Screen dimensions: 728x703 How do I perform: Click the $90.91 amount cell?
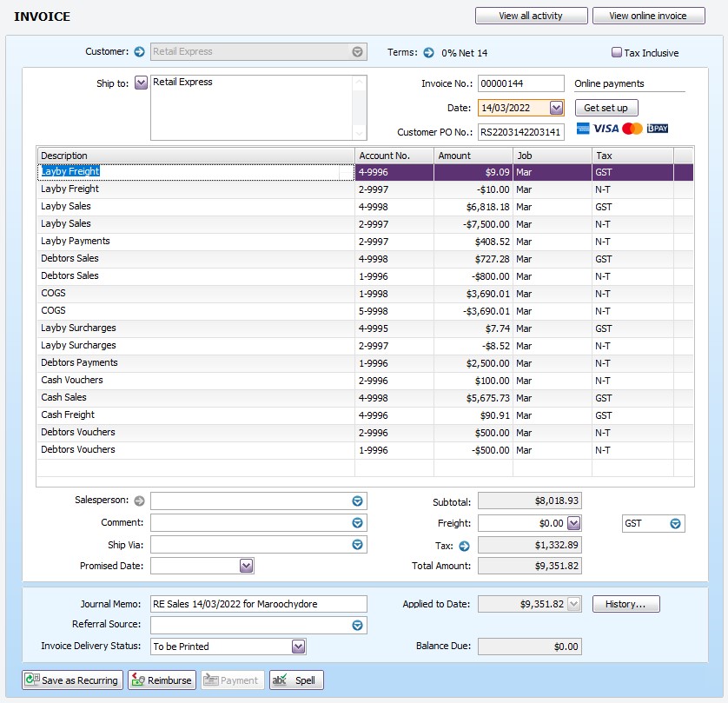[x=473, y=415]
